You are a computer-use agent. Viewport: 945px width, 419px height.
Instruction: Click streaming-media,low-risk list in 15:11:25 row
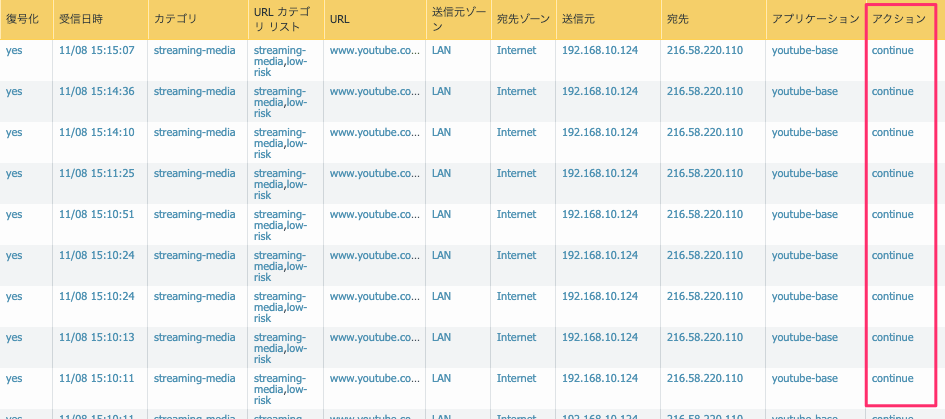click(x=281, y=184)
